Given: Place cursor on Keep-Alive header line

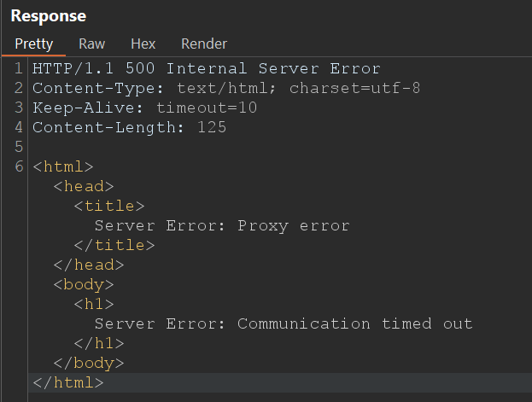Looking at the screenshot, I should (x=144, y=108).
